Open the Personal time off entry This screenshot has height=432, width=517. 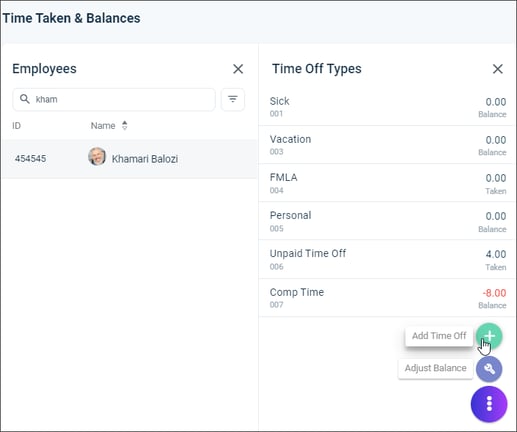click(386, 221)
